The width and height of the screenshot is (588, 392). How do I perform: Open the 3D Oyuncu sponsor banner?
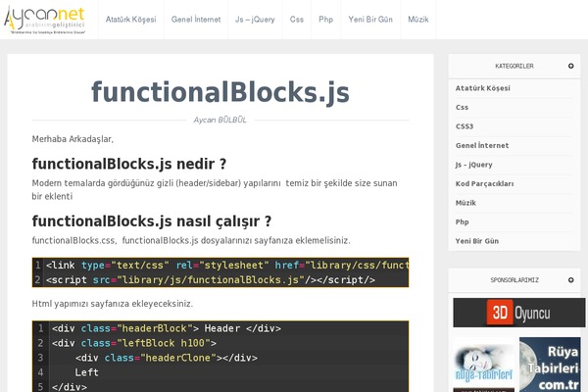[x=518, y=313]
